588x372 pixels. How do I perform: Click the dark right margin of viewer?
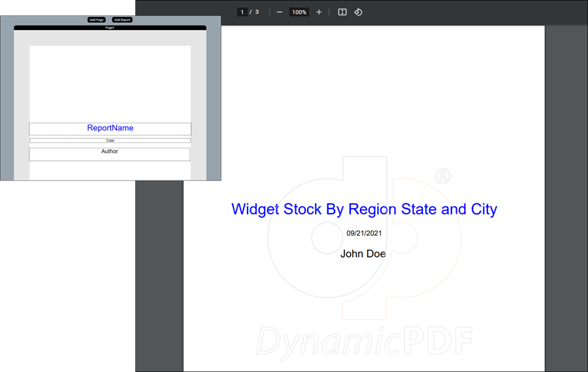566,196
